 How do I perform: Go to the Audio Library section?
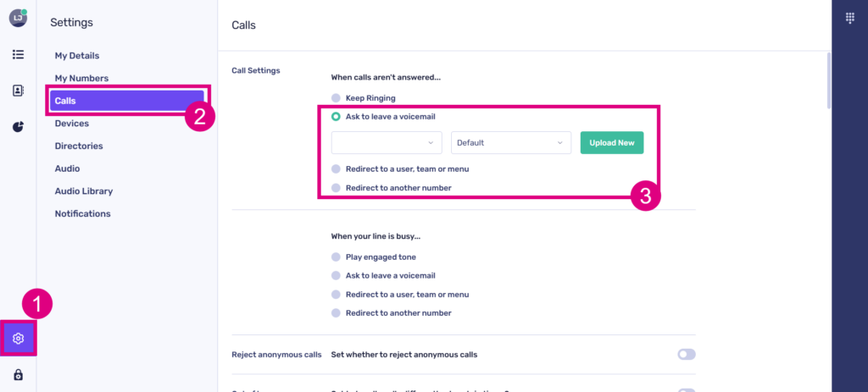coord(84,191)
